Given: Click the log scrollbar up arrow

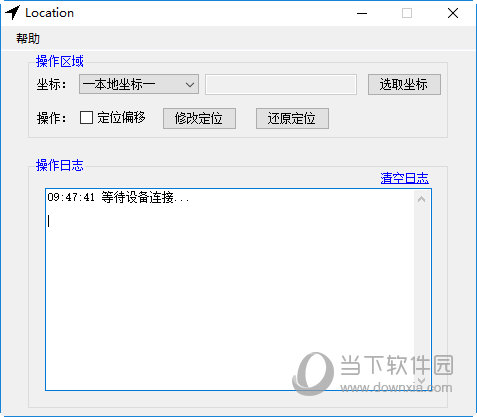Looking at the screenshot, I should tap(421, 199).
